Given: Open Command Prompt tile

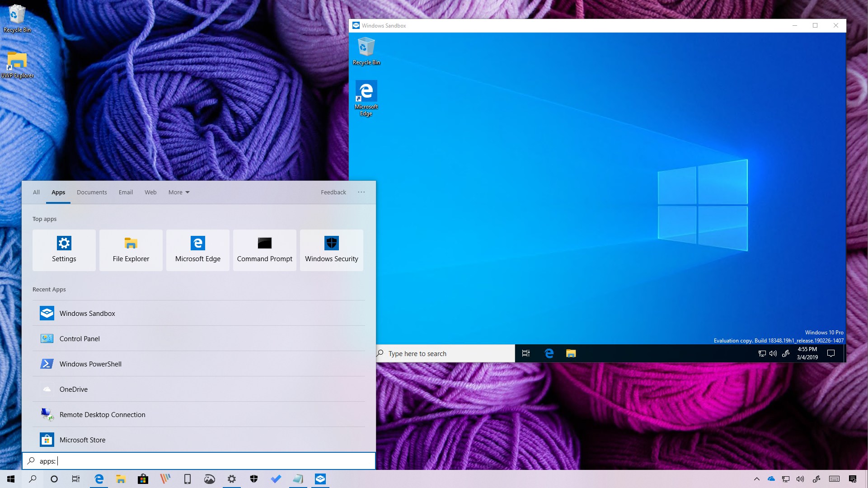Looking at the screenshot, I should pos(264,250).
